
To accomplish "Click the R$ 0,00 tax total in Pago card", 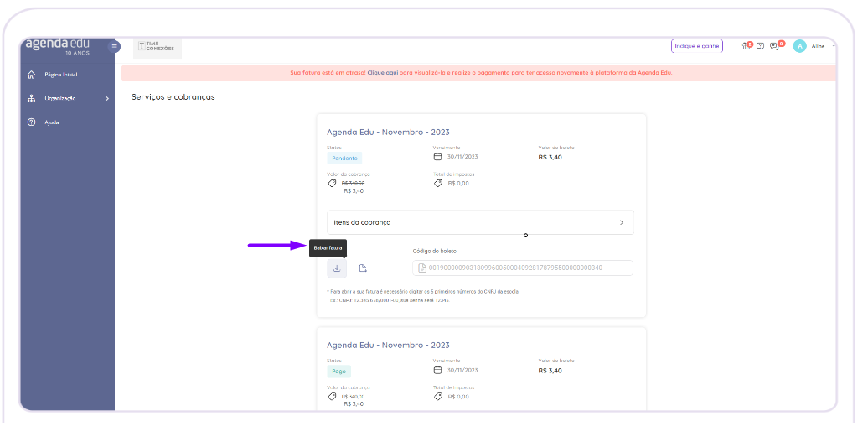I will 458,397.
